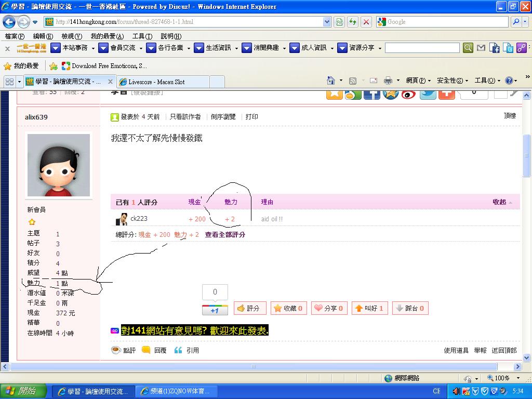This screenshot has height=399, width=532.
Task: Click the 查看全部評分 link
Action: [225, 235]
